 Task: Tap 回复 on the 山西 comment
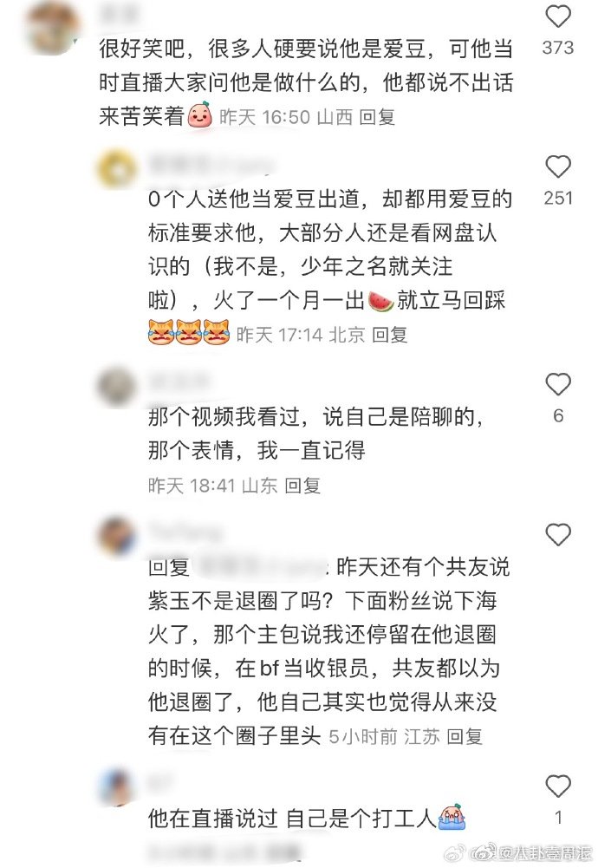[377, 117]
